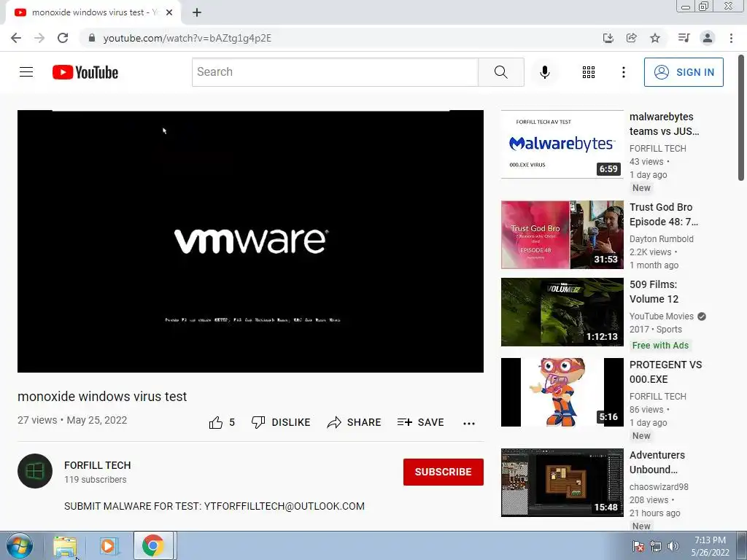Click title 'malwarebytes teams vs JUS...'
747x560 pixels.
click(664, 124)
